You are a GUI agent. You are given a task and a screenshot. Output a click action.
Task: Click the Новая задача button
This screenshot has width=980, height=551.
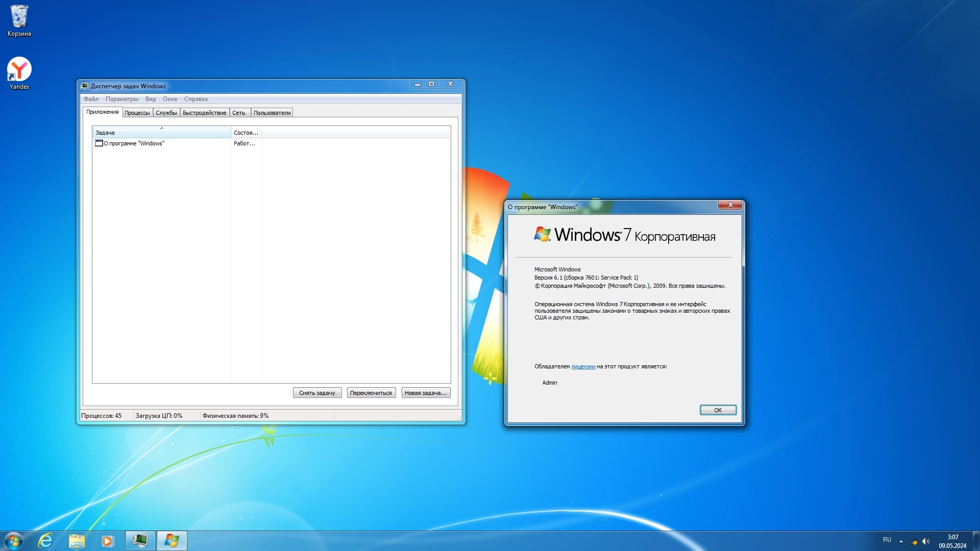pyautogui.click(x=425, y=393)
